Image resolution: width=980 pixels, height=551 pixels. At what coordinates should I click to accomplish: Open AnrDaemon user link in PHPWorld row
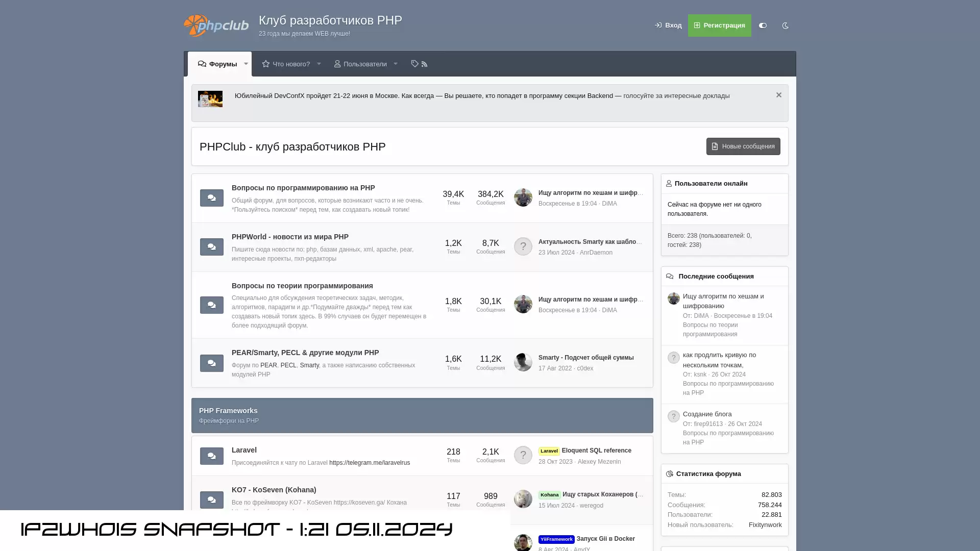596,253
